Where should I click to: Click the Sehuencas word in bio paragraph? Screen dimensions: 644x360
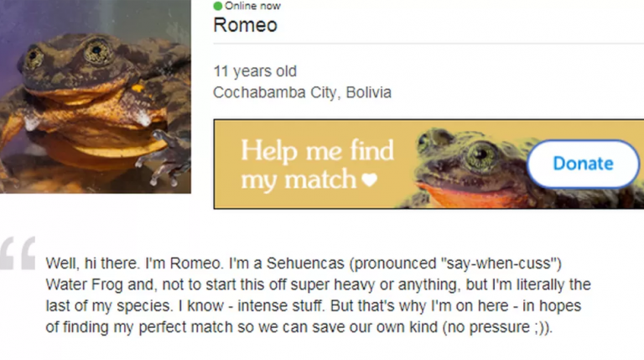tap(305, 263)
